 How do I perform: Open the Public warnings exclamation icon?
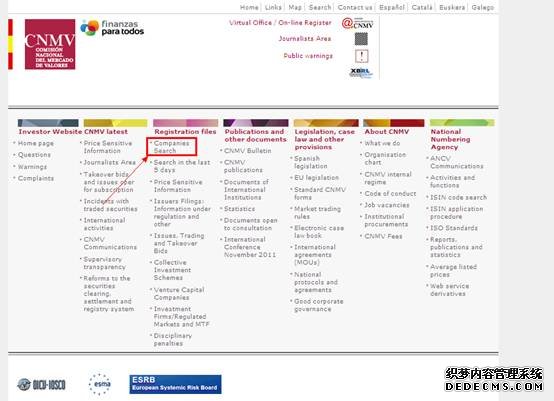(x=361, y=56)
